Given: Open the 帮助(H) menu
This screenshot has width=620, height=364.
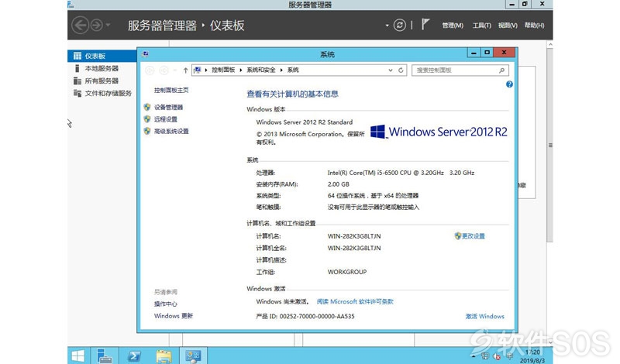Looking at the screenshot, I should coord(534,26).
